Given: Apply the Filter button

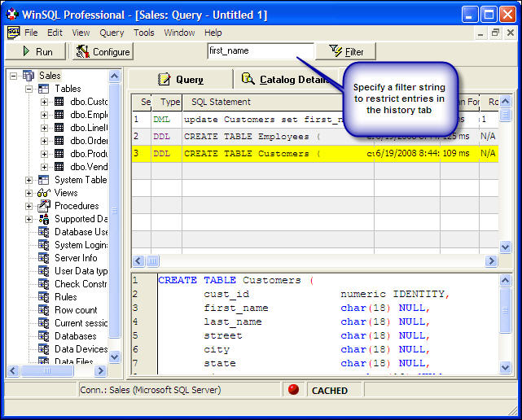Looking at the screenshot, I should tap(345, 51).
